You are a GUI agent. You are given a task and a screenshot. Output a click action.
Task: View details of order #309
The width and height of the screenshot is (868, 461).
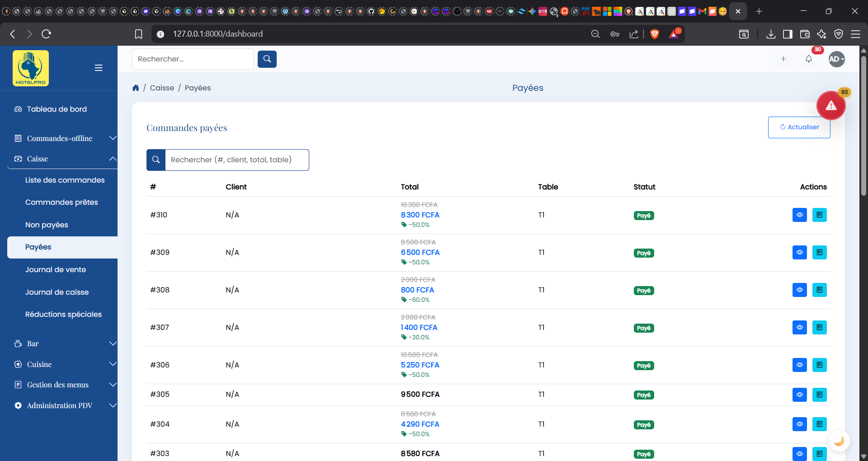click(x=800, y=252)
